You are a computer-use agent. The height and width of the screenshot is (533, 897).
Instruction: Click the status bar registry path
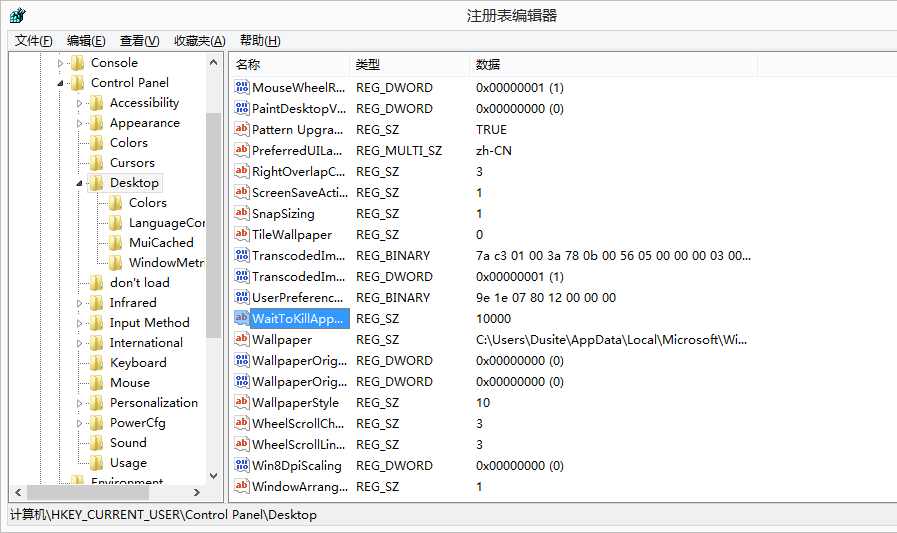[x=163, y=515]
